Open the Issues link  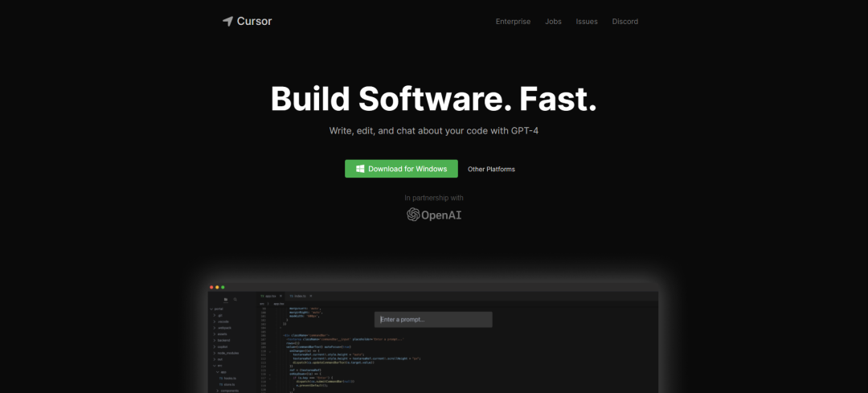point(587,22)
